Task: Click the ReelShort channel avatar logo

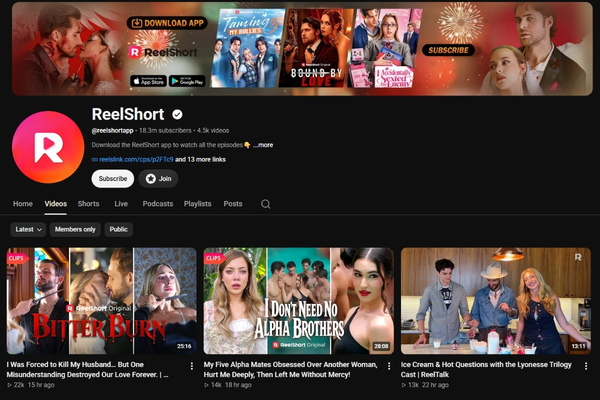Action: pyautogui.click(x=48, y=147)
